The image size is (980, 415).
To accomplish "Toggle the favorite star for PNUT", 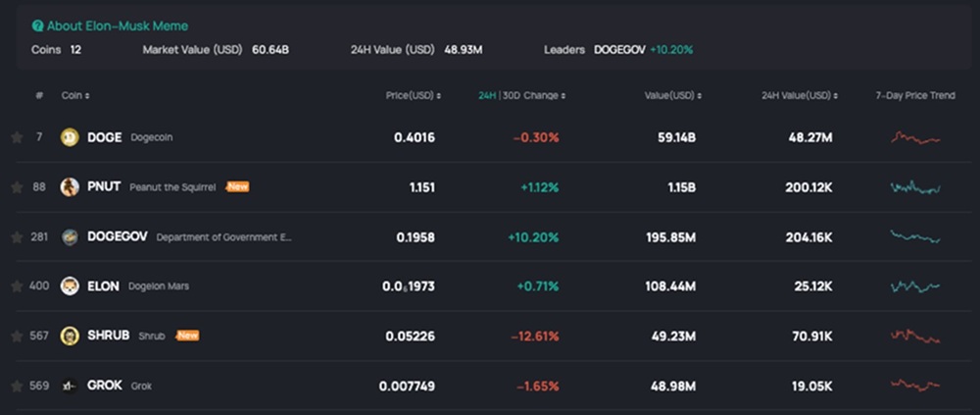I will coord(17,187).
